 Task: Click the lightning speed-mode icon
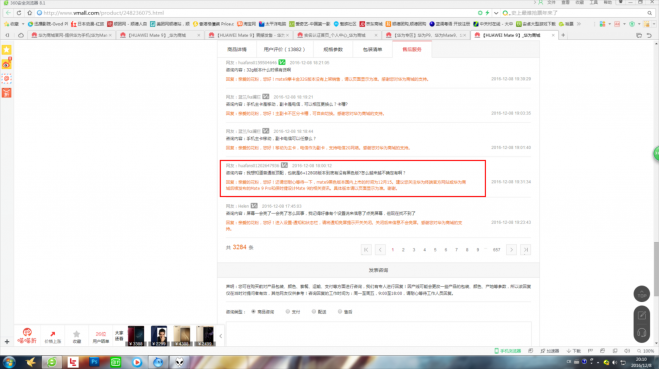487,13
